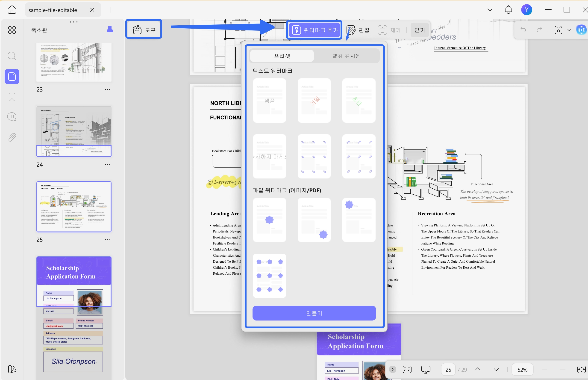Open page 24 thumbnail
The height and width of the screenshot is (380, 588).
(x=74, y=131)
